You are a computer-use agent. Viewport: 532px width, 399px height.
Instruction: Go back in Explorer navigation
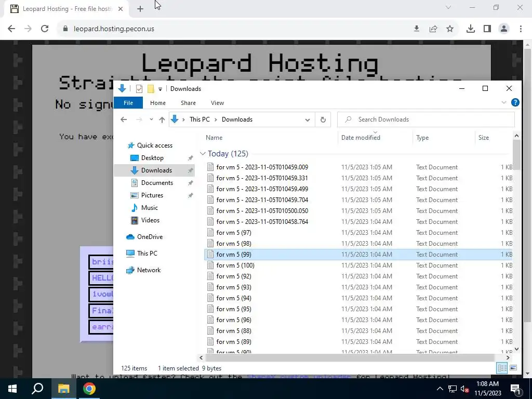click(124, 119)
